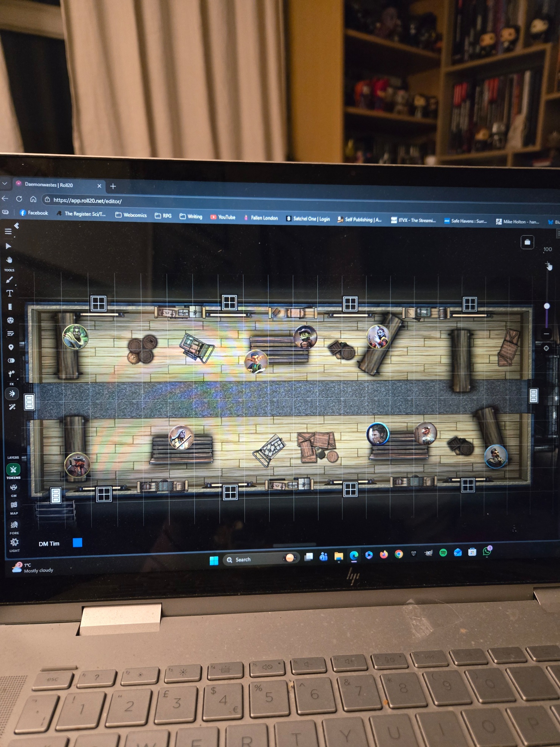Screen dimensions: 560x747
Task: Collapse the toolbar with double chevron
Action: [16, 226]
